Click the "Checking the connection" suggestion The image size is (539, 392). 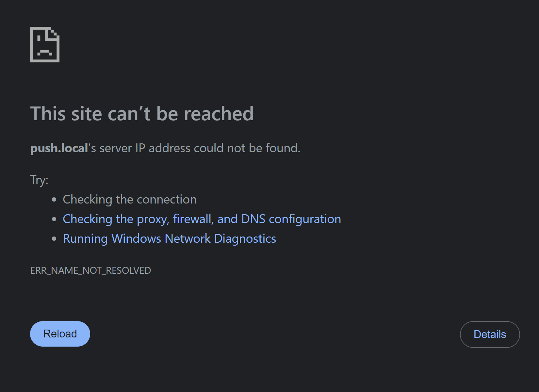pos(129,200)
